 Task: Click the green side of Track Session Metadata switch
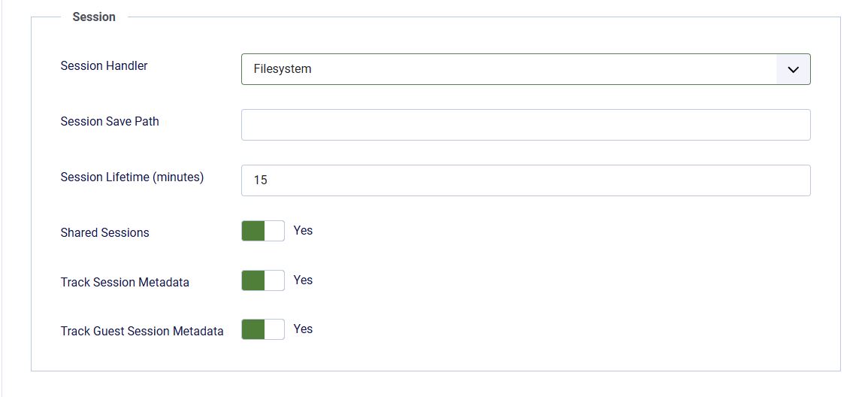point(253,280)
